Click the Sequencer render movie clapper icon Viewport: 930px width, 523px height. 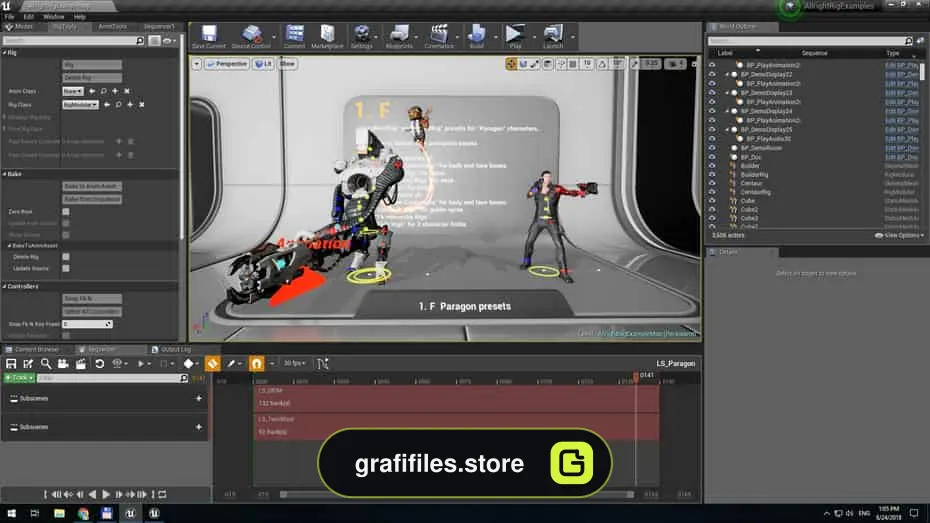81,363
